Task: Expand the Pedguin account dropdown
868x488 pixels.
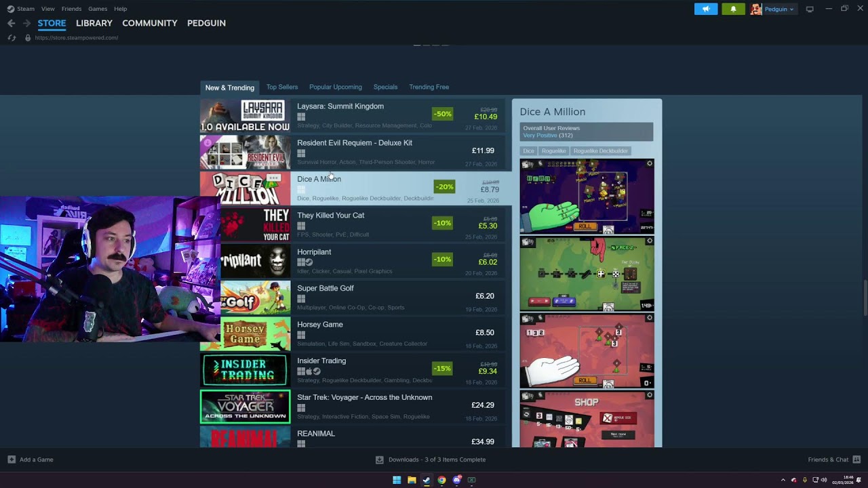Action: 791,9
